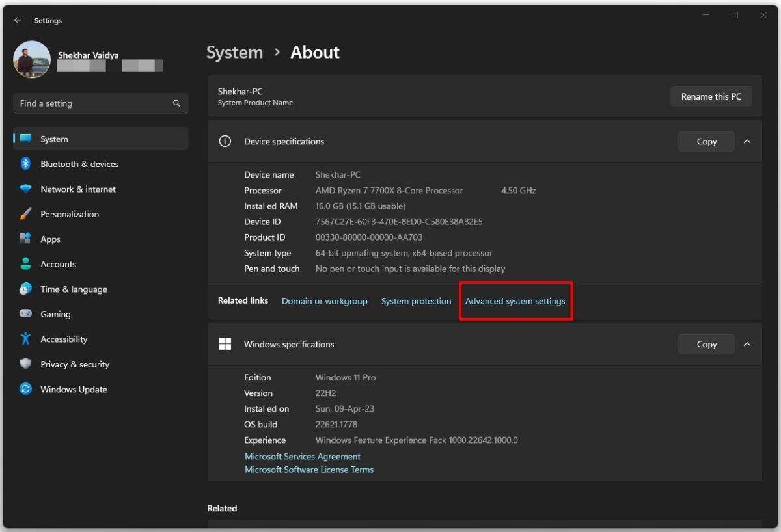Open the Microsoft Services Agreement

click(302, 456)
